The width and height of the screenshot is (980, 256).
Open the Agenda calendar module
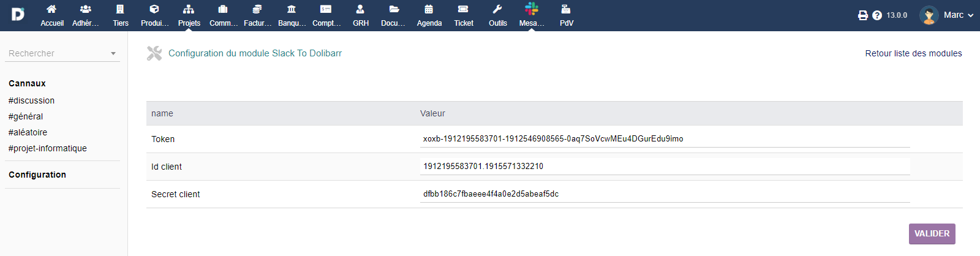(x=429, y=15)
